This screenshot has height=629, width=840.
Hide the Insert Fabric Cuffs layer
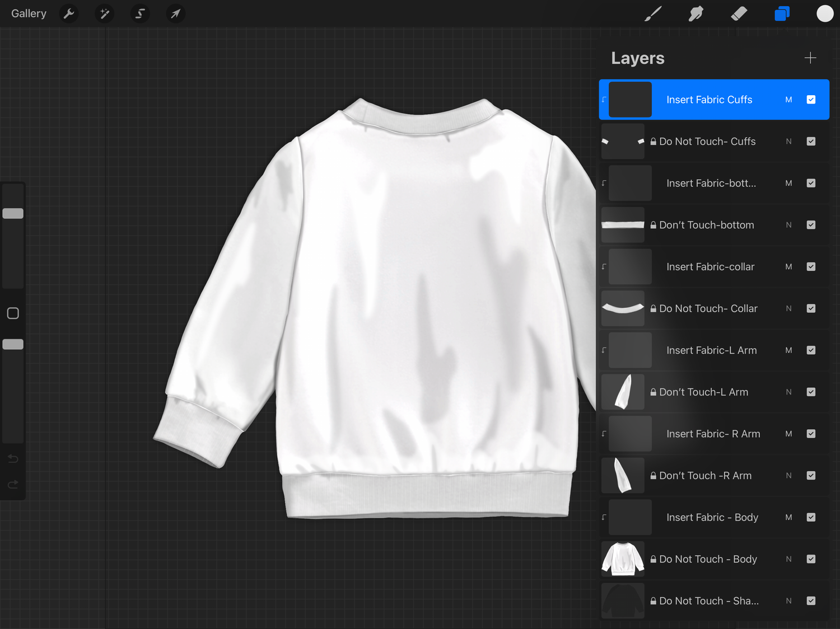pos(810,100)
